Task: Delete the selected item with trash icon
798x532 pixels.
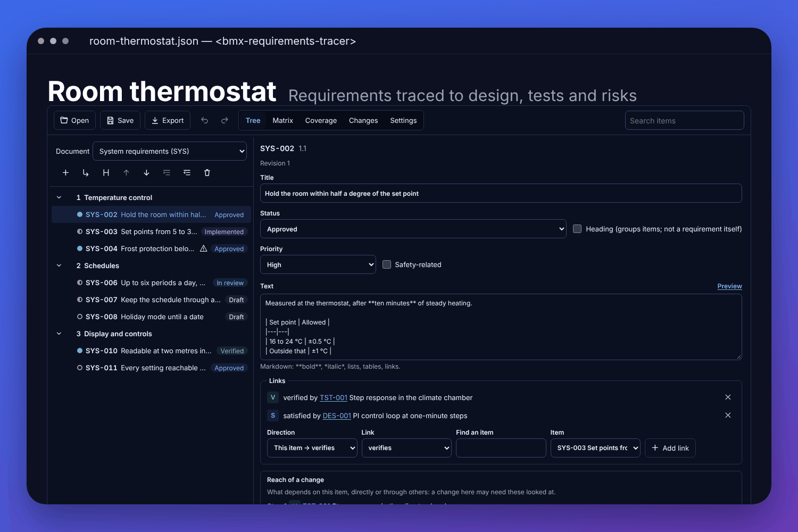Action: point(207,172)
